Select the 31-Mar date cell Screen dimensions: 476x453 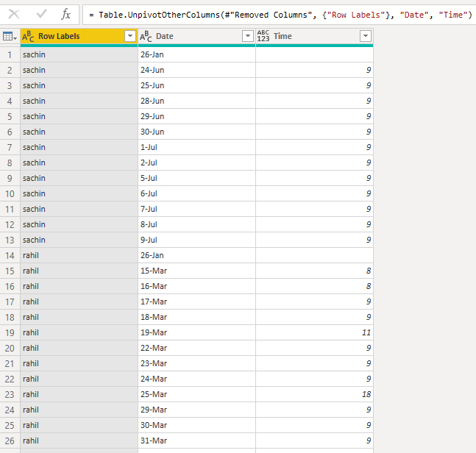[196, 441]
